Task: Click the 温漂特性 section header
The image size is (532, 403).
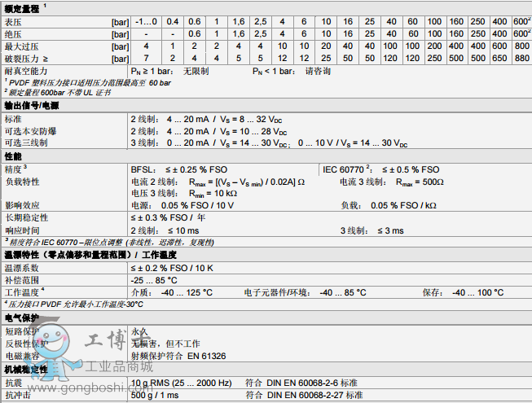Action: (90, 255)
